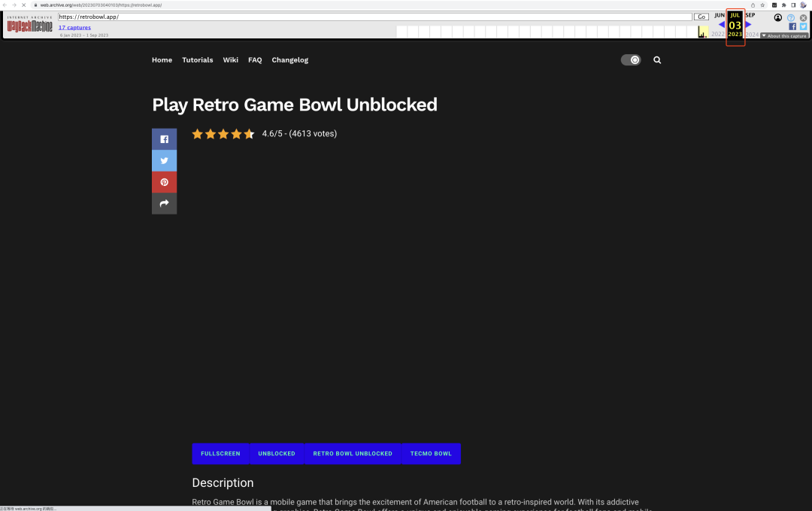Click the Wayback Machine logo
This screenshot has width=812, height=511.
point(29,24)
